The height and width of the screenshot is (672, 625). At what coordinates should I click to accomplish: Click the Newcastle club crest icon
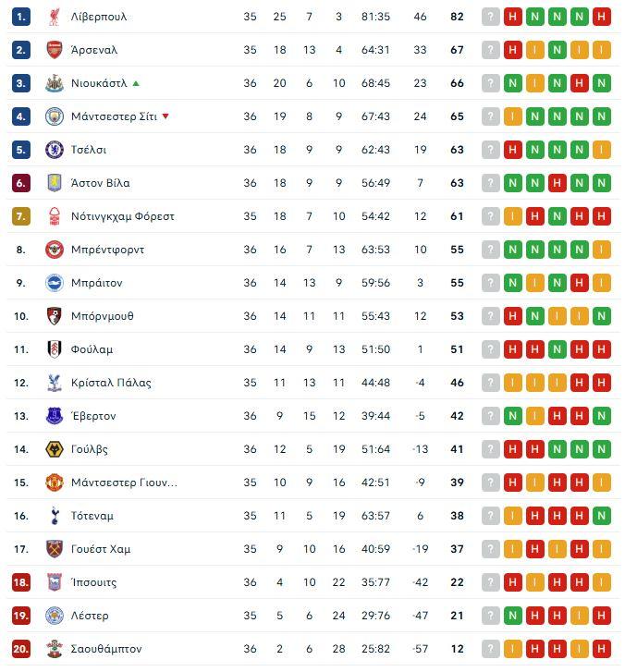[x=55, y=83]
